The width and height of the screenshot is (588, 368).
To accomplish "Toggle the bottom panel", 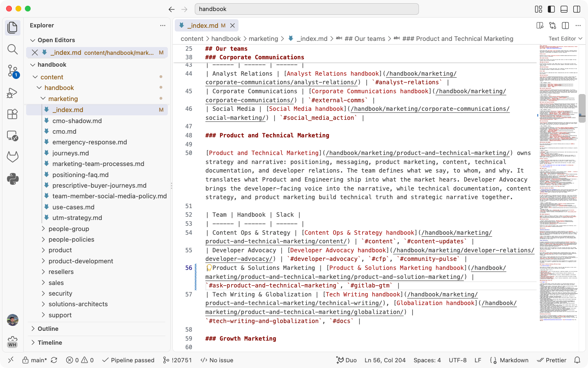I will tap(564, 9).
